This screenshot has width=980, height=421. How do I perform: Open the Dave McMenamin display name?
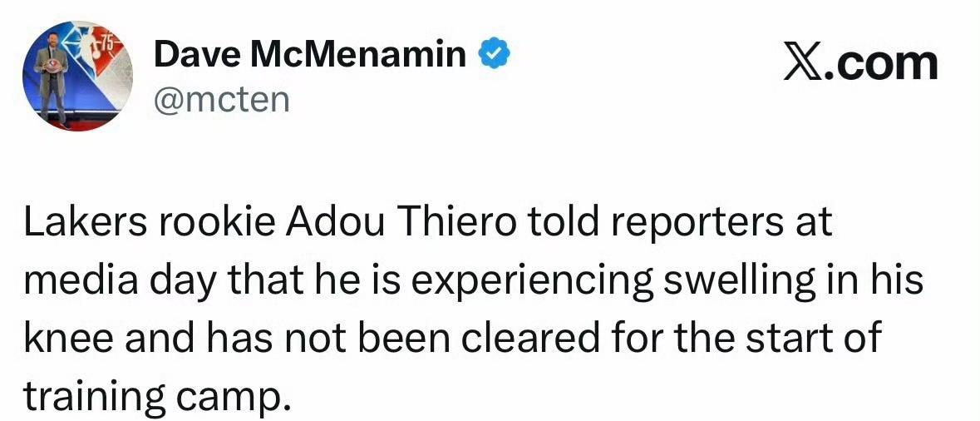pyautogui.click(x=311, y=56)
